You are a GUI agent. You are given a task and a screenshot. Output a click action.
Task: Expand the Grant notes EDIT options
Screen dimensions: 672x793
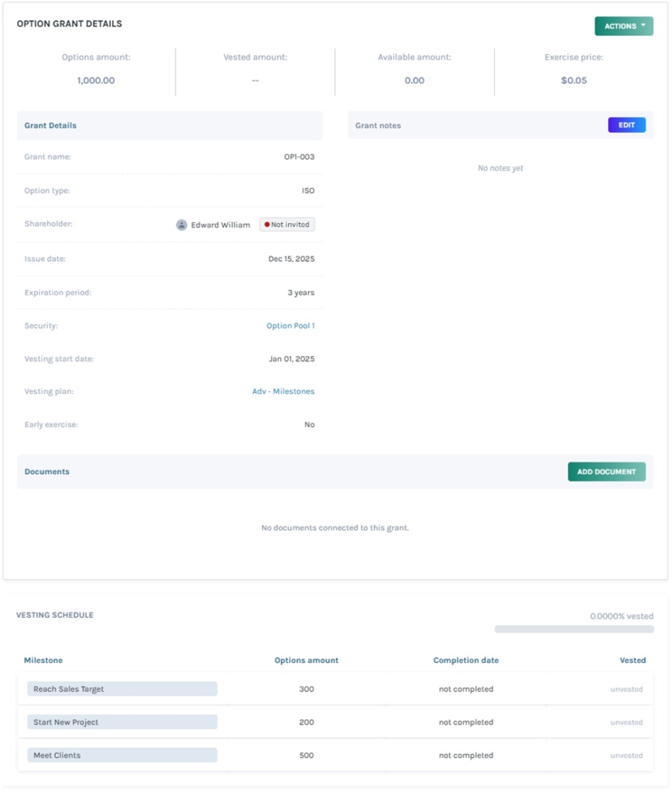627,125
